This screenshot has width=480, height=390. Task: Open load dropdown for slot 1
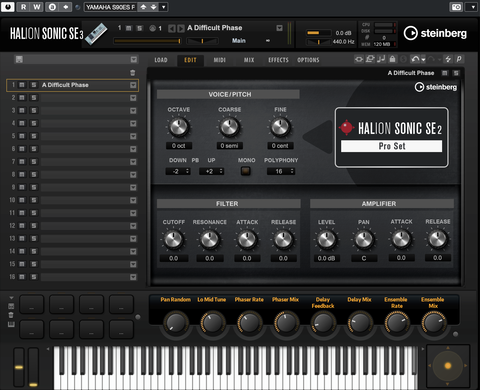(133, 85)
